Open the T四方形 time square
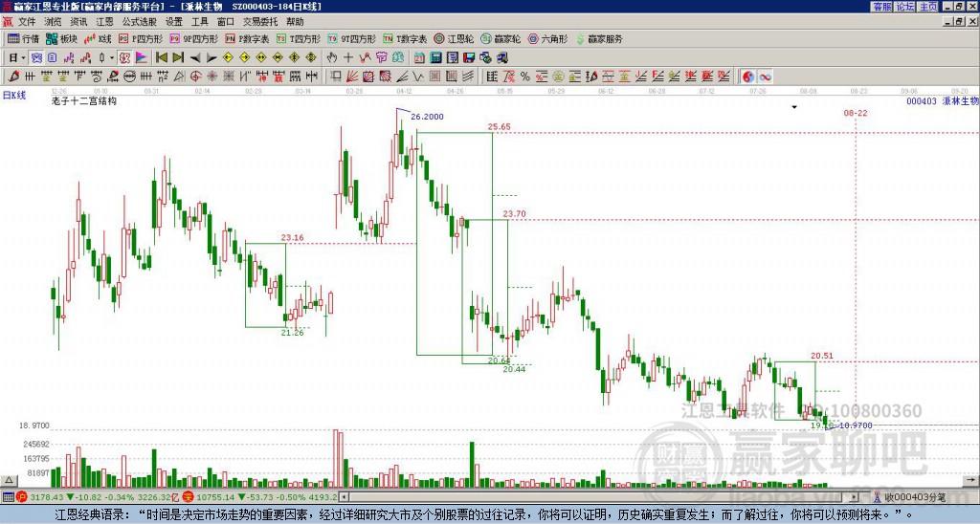Image resolution: width=980 pixels, height=524 pixels. [x=299, y=38]
